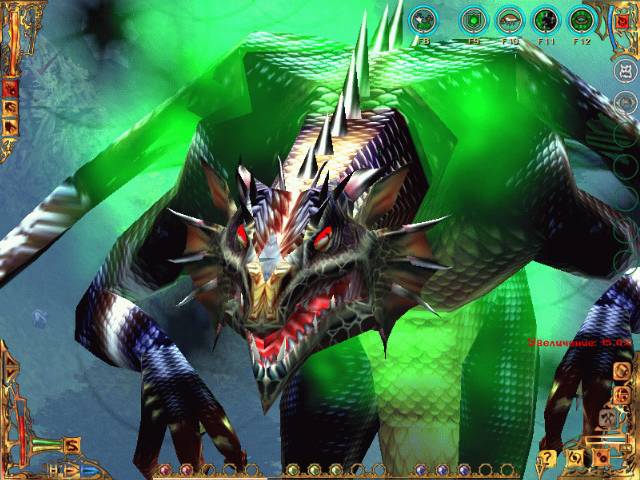Select the F10 spell slot icon
Image resolution: width=640 pixels, height=480 pixels.
[509, 19]
